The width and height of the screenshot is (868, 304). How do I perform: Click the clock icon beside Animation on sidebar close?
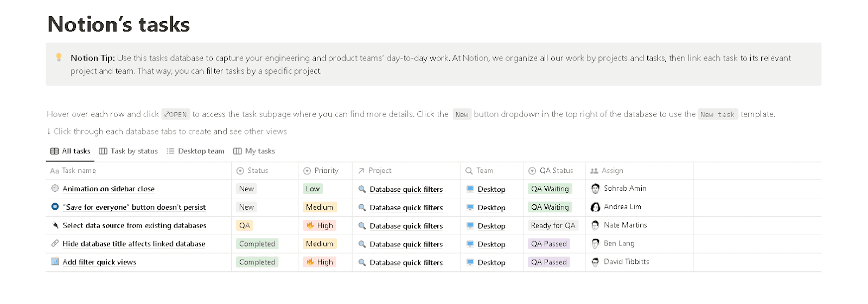click(x=55, y=189)
